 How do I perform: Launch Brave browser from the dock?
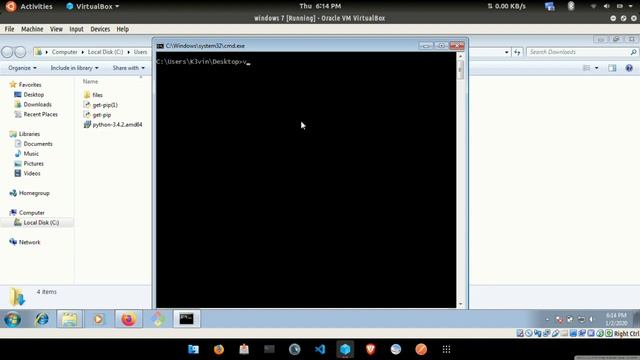click(371, 349)
